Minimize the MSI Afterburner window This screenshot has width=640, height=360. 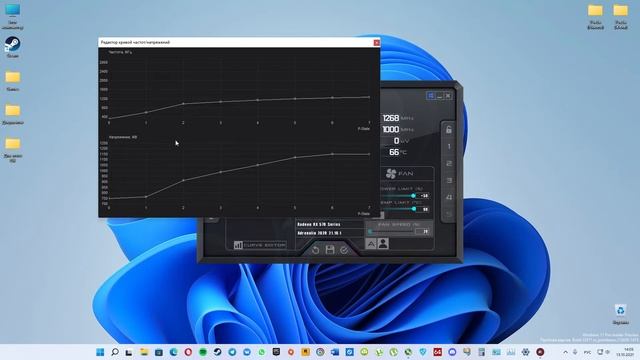tap(440, 96)
